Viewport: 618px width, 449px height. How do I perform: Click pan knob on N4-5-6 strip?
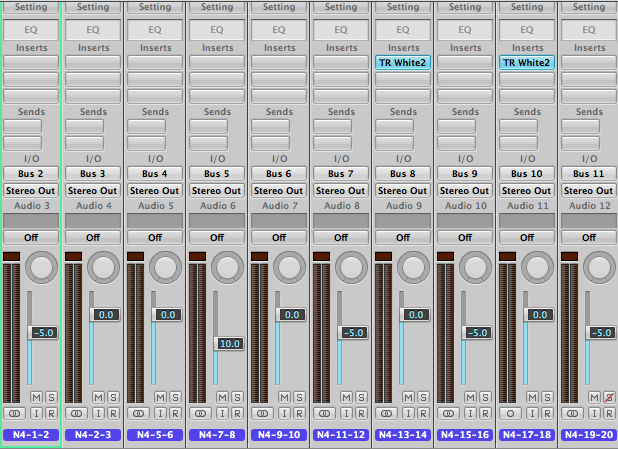[x=165, y=268]
